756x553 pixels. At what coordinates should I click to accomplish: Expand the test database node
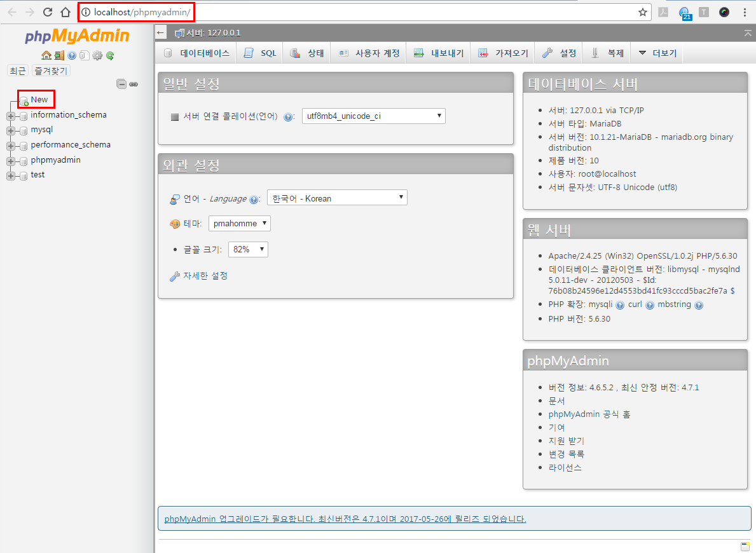[11, 177]
